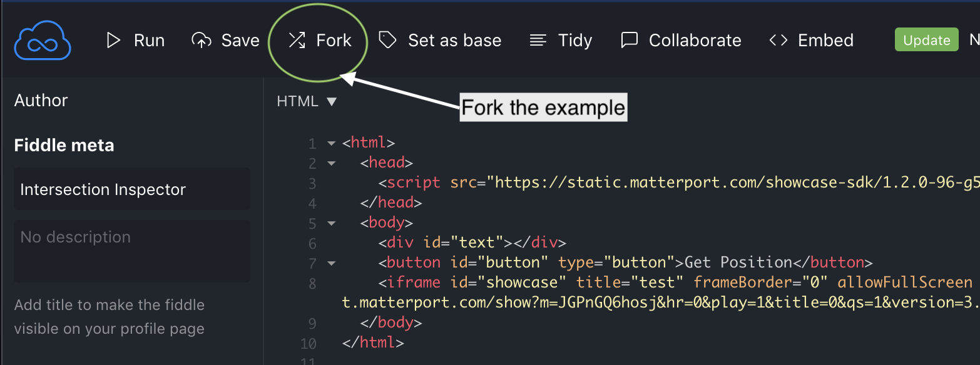The height and width of the screenshot is (365, 980).
Task: Click the green Update button
Action: (927, 39)
